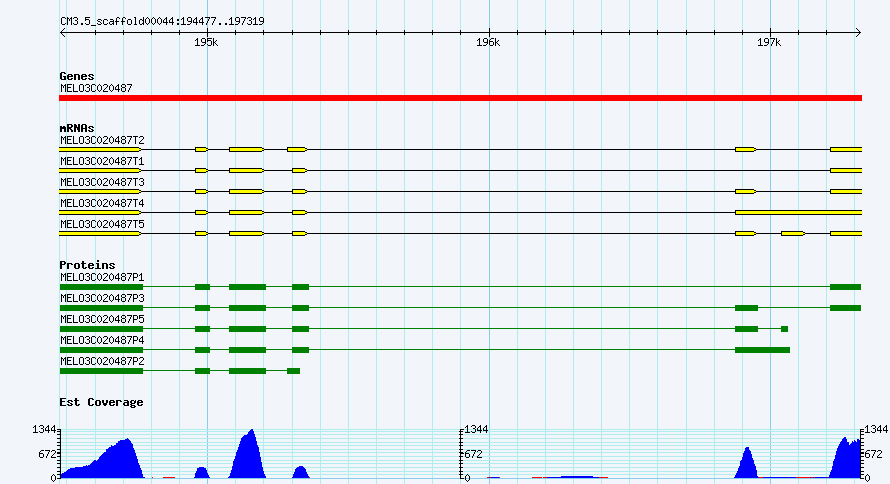Image resolution: width=890 pixels, height=484 pixels.
Task: Click the short last block of MELO3C020487P2
Action: [x=293, y=371]
